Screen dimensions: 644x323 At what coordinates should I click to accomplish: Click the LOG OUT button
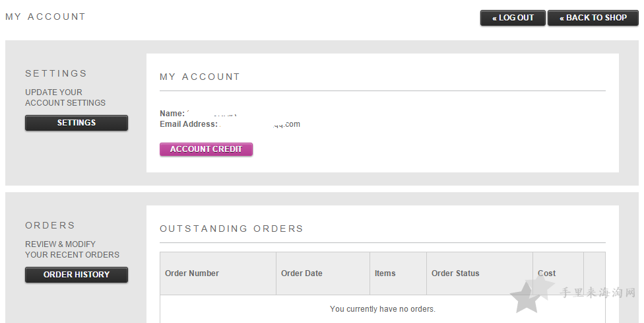pos(513,18)
